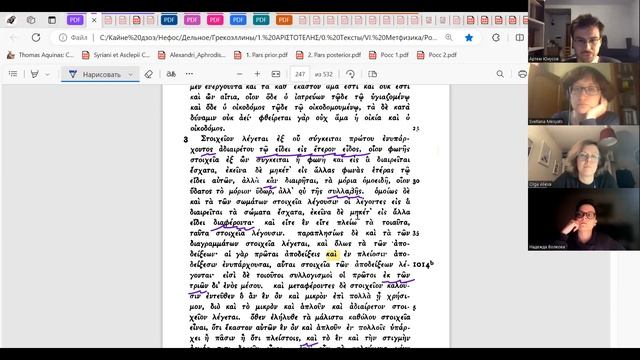Click the word Στοιχεῖον starting section 3
This screenshot has height=360, width=640.
[219, 139]
